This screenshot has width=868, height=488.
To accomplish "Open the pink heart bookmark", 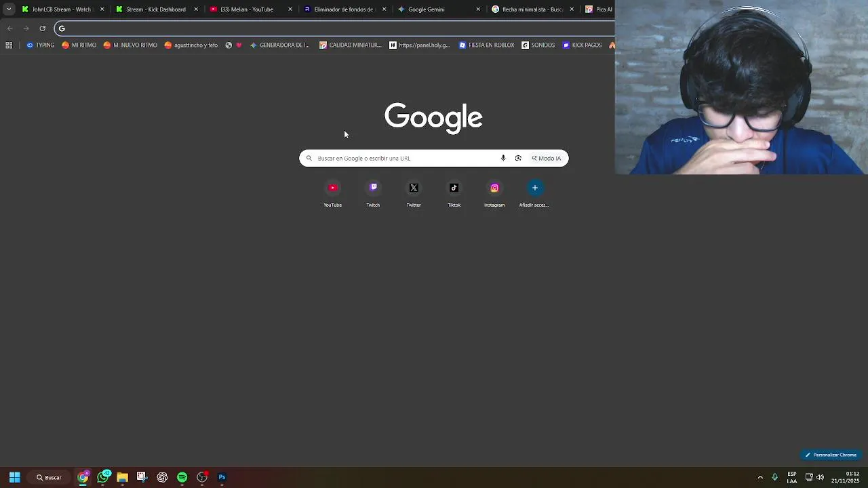I will (239, 45).
